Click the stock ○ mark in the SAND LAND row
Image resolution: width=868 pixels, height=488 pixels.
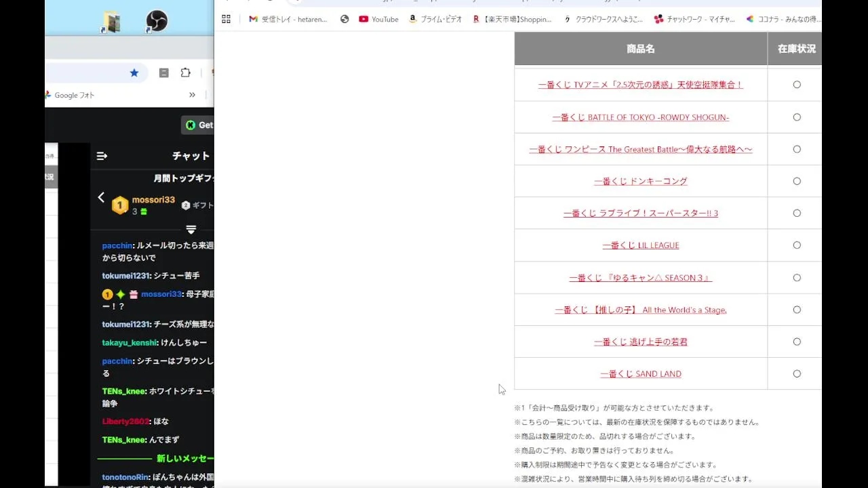coord(797,373)
